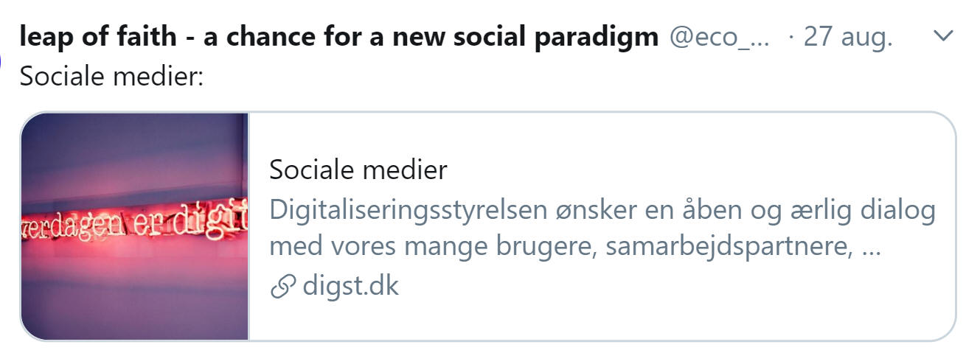The image size is (980, 353).
Task: Click the @eco_... username handle
Action: (720, 36)
